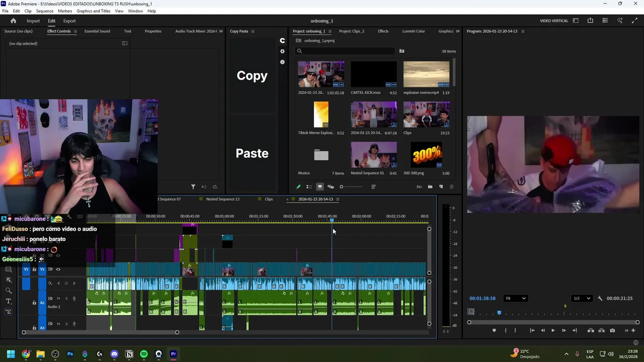
Task: Click the trash Clear icon in Project panel
Action: pyautogui.click(x=451, y=187)
